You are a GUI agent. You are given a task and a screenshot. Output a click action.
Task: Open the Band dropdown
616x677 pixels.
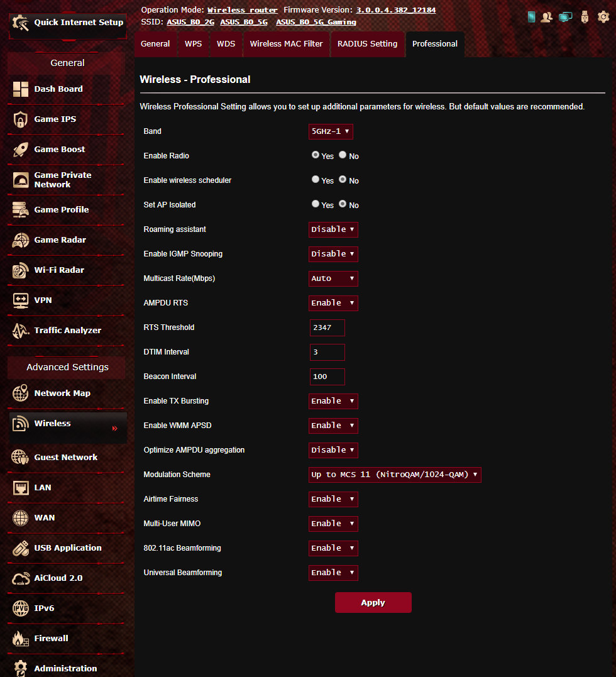tap(331, 131)
